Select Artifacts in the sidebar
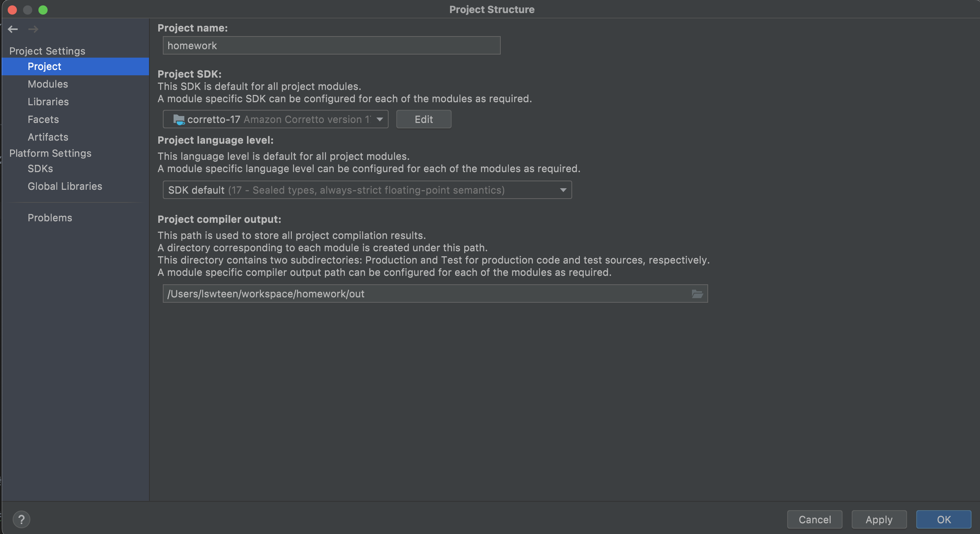Viewport: 980px width, 534px height. coord(48,137)
